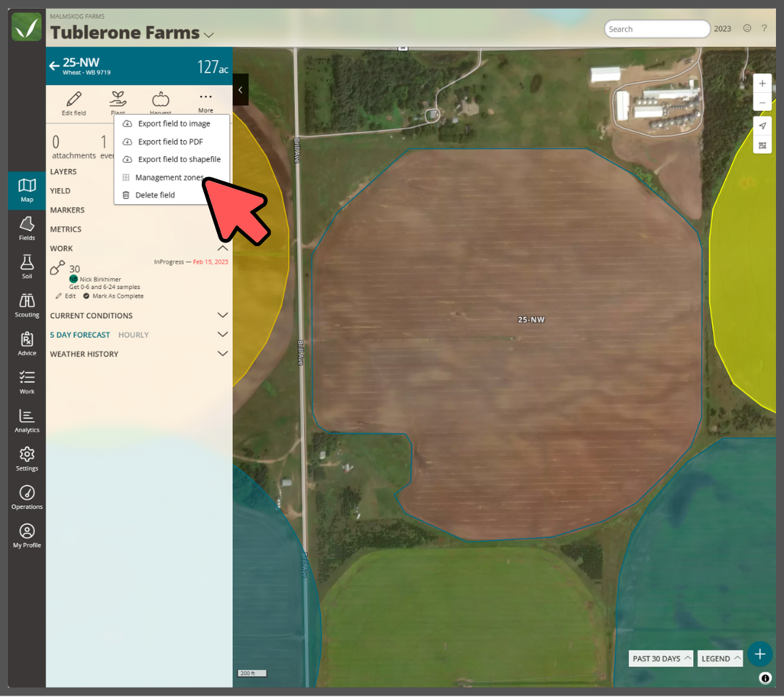Click Mark As Complete on the work item
Image resolution: width=784 pixels, height=697 pixels.
click(113, 296)
